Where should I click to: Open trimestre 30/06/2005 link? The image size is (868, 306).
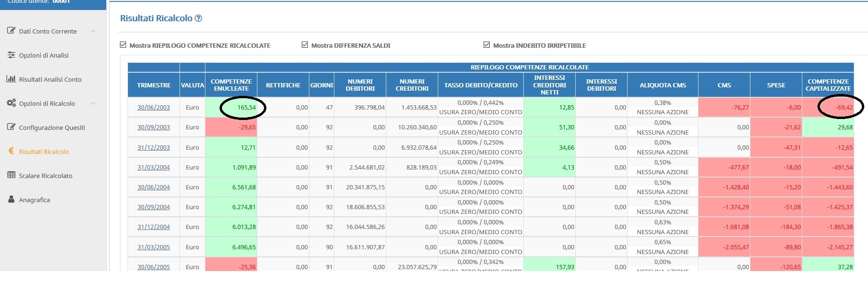point(153,267)
